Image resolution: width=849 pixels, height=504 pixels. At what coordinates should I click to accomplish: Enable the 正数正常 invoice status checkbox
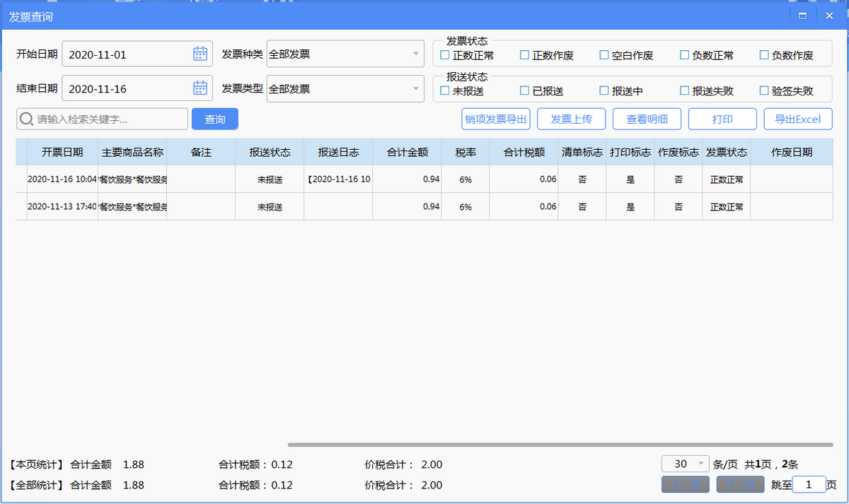pos(445,55)
